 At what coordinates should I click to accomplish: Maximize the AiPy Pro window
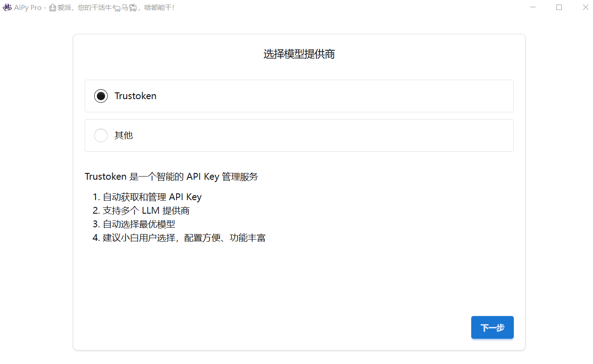coord(559,7)
